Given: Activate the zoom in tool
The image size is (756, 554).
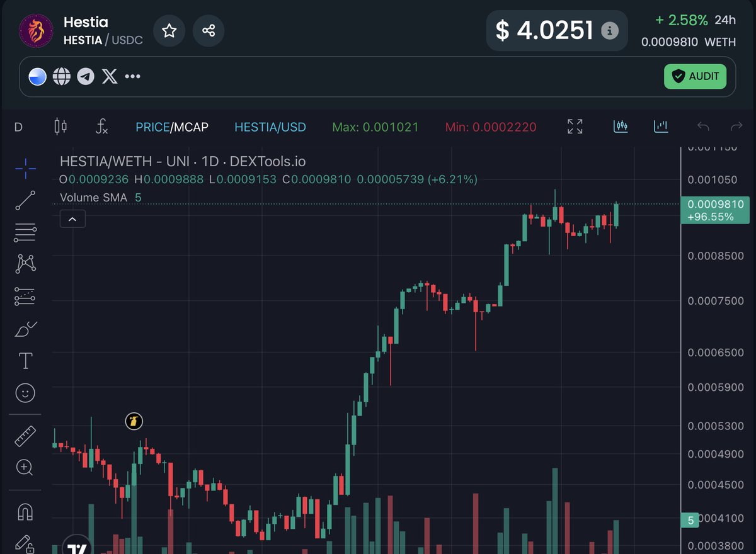Looking at the screenshot, I should pos(25,468).
